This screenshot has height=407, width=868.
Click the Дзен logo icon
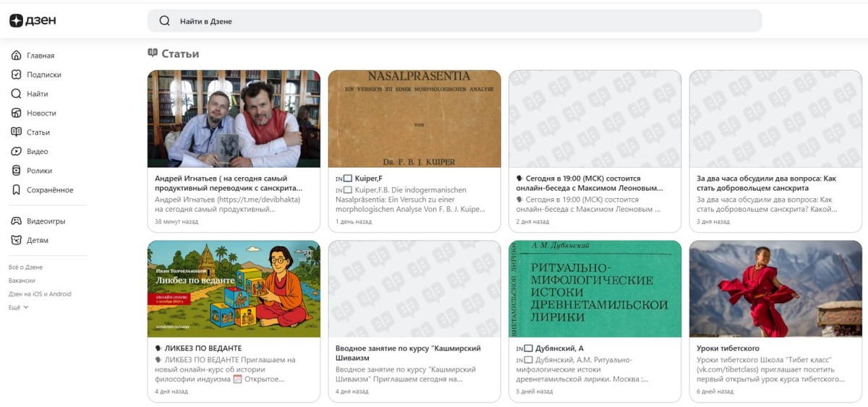click(x=16, y=21)
